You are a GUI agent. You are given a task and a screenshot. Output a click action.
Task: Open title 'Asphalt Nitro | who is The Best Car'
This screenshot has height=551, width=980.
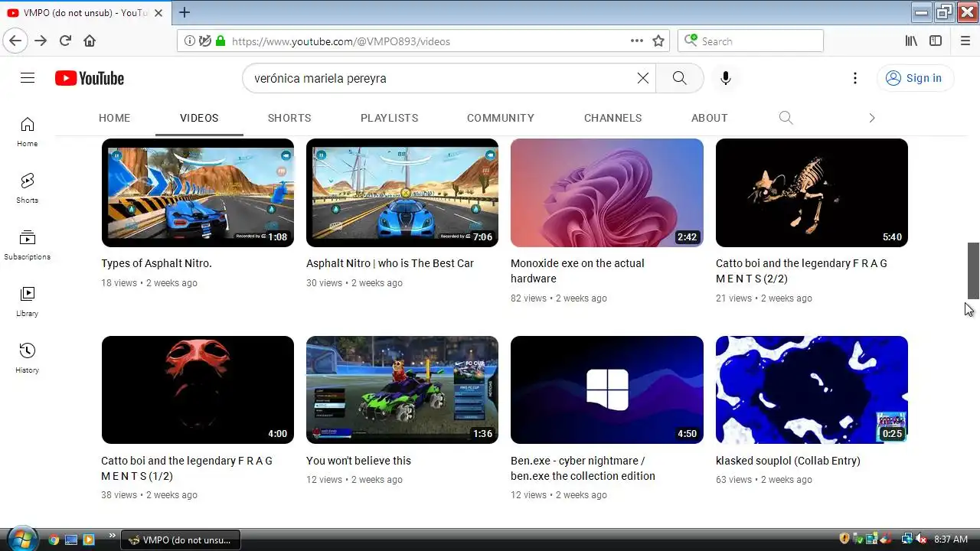[390, 263]
